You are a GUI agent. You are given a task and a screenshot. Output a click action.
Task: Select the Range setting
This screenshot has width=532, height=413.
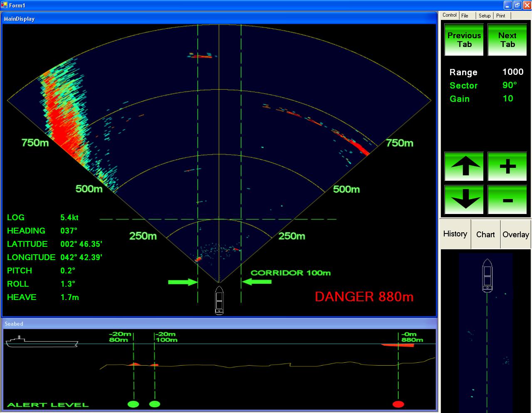click(463, 72)
